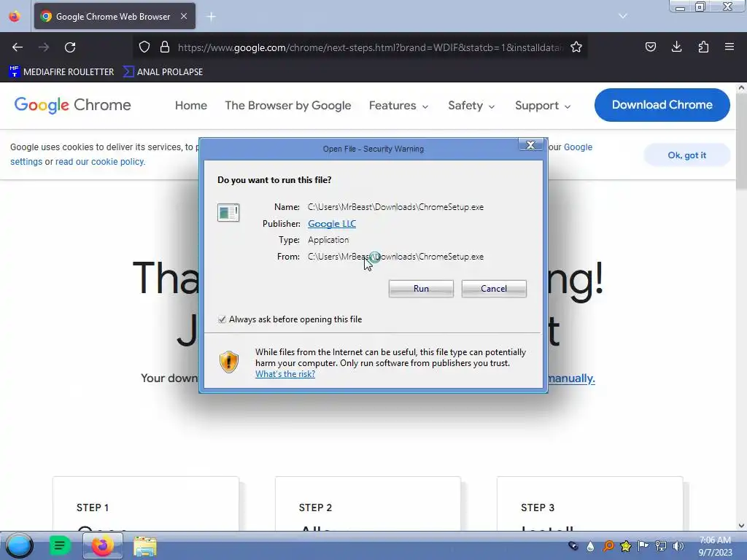Click the browser Back arrow

click(x=18, y=47)
